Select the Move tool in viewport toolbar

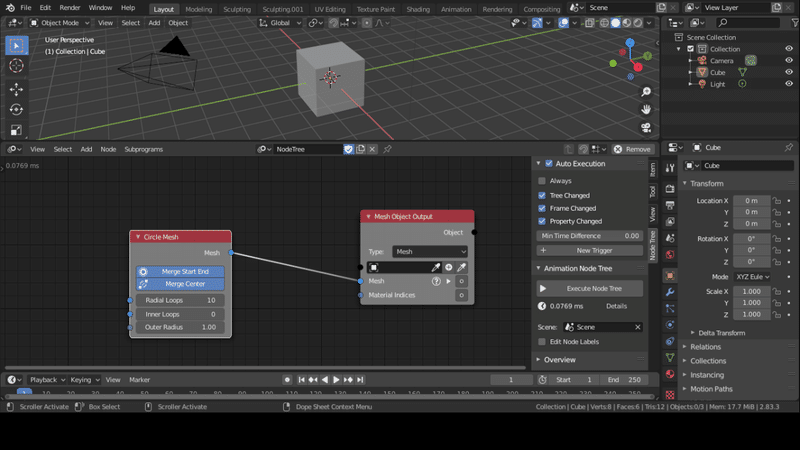(x=16, y=89)
